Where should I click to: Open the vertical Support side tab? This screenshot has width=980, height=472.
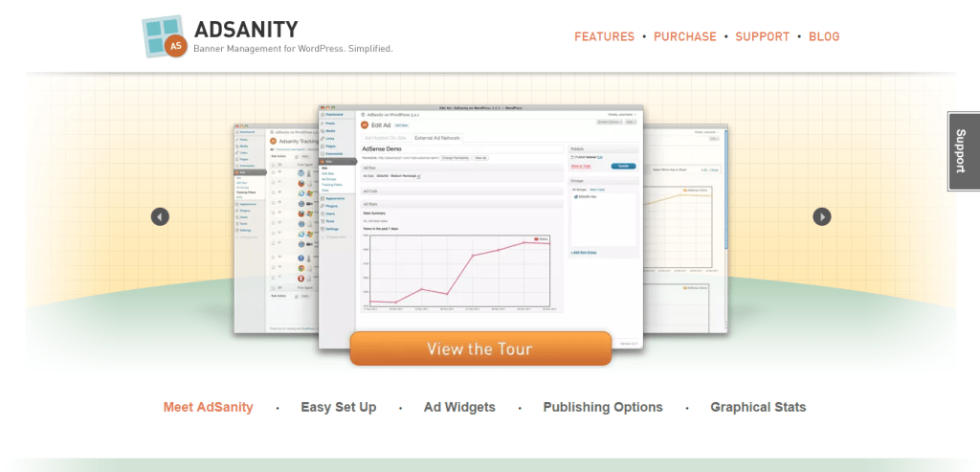(x=965, y=151)
